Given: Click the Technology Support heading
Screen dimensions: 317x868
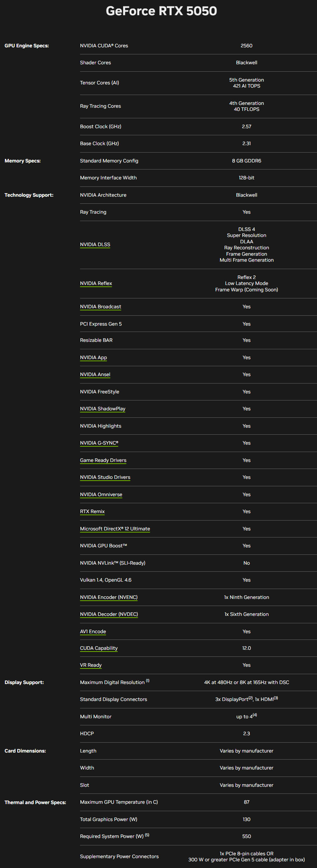Looking at the screenshot, I should pyautogui.click(x=29, y=195).
